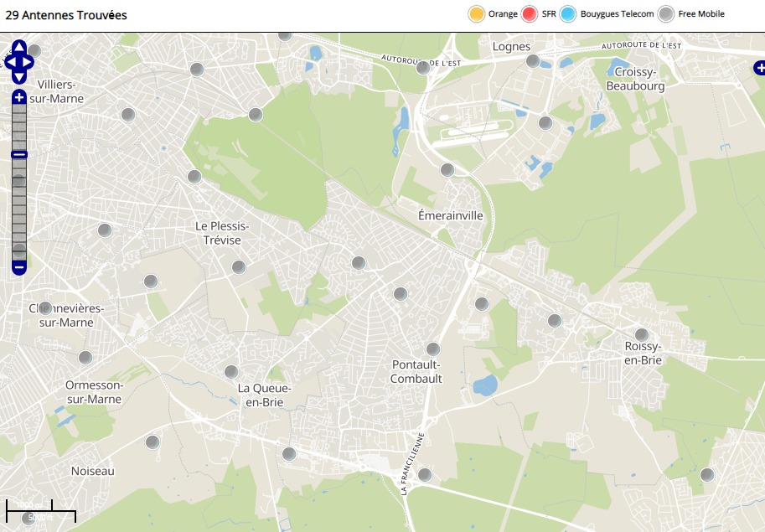Screen dimensions: 765x532
Task: Click antenna marker beside La Queue-en-Brie
Action: [x=231, y=372]
